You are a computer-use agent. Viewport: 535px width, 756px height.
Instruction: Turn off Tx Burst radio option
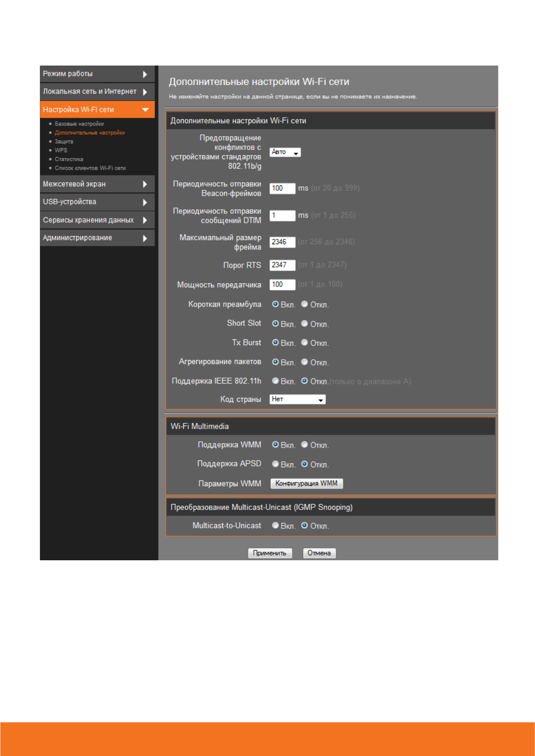pos(305,343)
